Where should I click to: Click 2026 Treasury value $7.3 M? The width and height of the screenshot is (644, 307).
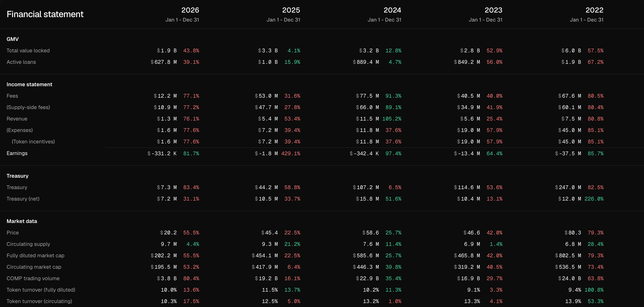click(167, 187)
